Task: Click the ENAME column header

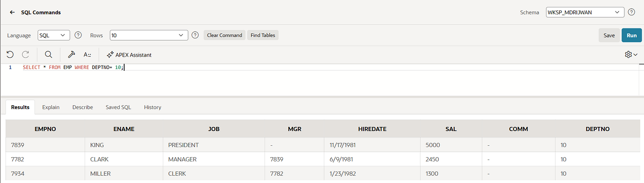Action: point(124,129)
